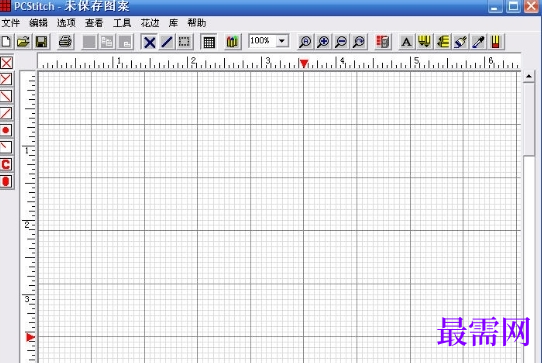549x363 pixels.
Task: Select the text letter A tool
Action: (406, 42)
